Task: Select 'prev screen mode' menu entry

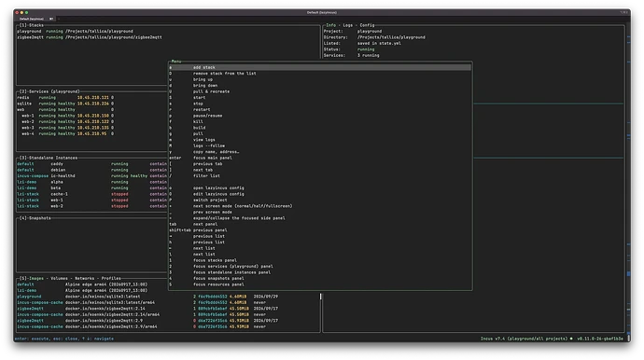Action: pos(320,213)
